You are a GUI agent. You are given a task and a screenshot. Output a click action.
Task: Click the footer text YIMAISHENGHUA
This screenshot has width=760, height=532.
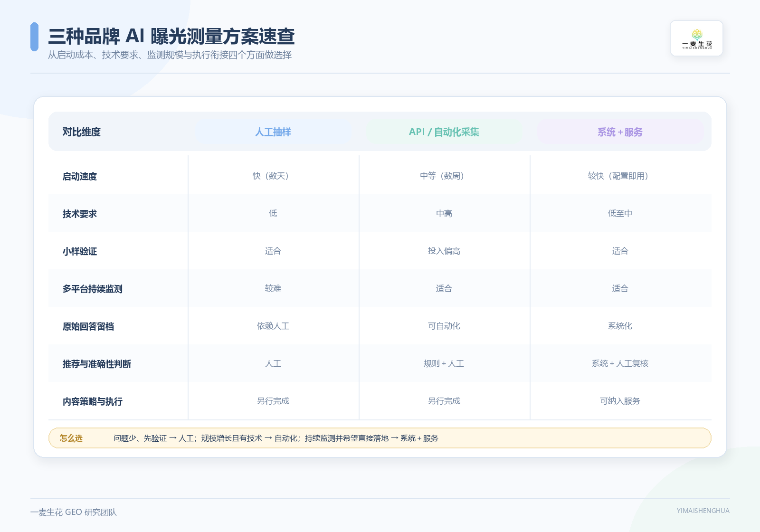pyautogui.click(x=703, y=511)
